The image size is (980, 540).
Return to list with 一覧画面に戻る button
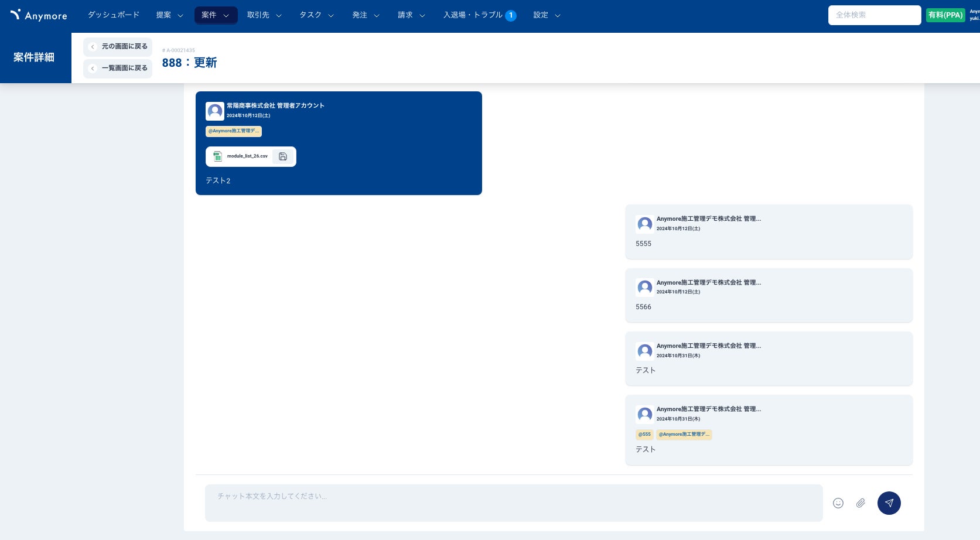[x=118, y=69]
